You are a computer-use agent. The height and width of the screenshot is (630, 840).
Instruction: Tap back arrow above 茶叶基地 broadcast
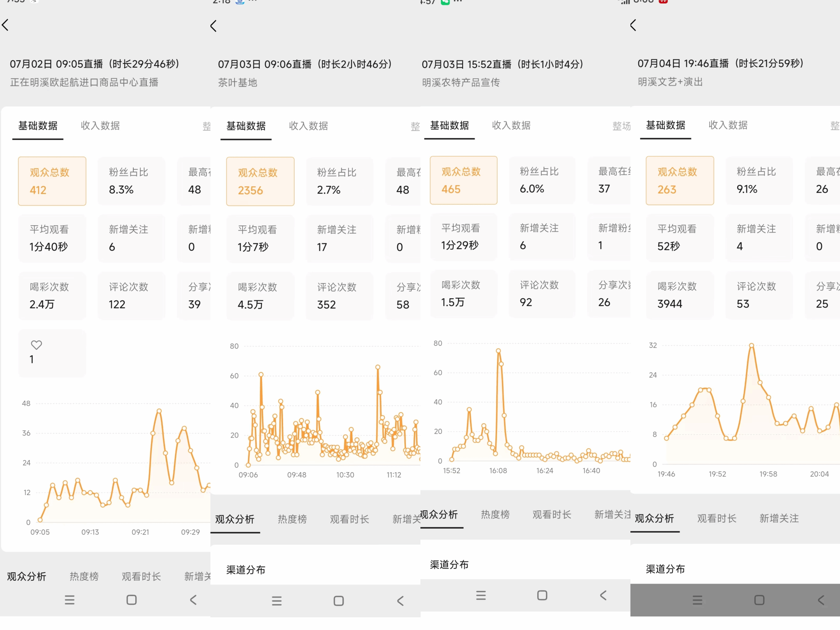213,26
